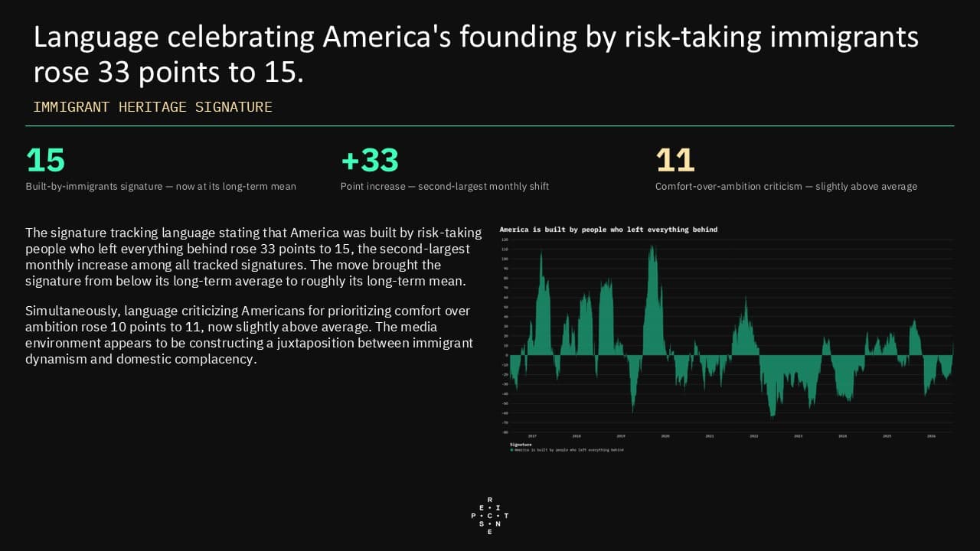The width and height of the screenshot is (980, 551).
Task: Click the 'Built-by-immigrants signature' caption
Action: click(161, 187)
